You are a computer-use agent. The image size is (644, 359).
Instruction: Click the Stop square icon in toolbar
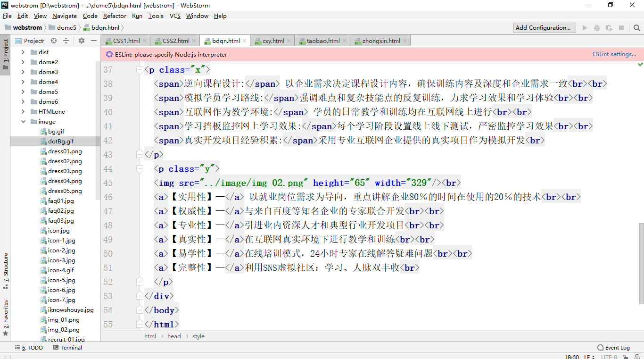pyautogui.click(x=621, y=28)
